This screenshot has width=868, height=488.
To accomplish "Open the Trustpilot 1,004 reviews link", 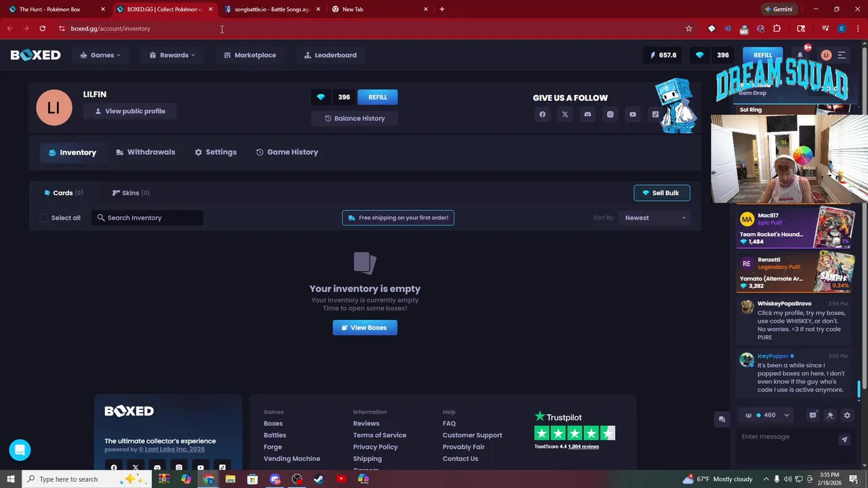I will (x=583, y=447).
